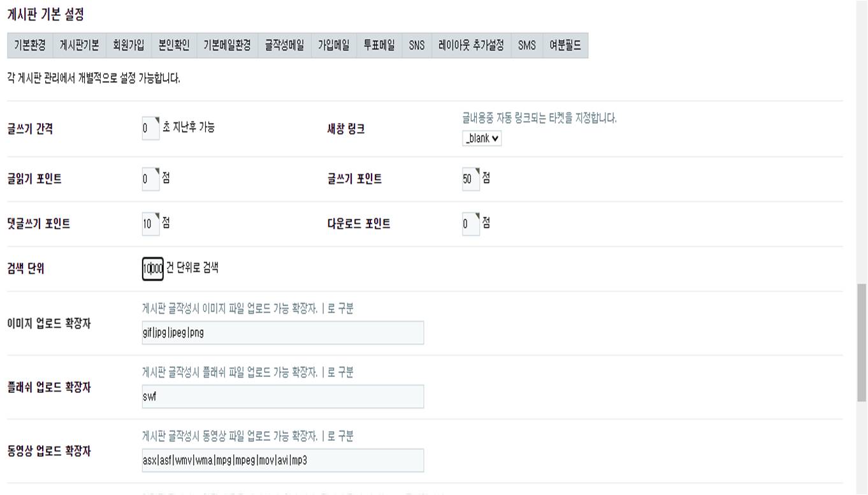This screenshot has width=868, height=495.
Task: Edit the 이미지 업로드 확장자 field
Action: pos(282,332)
